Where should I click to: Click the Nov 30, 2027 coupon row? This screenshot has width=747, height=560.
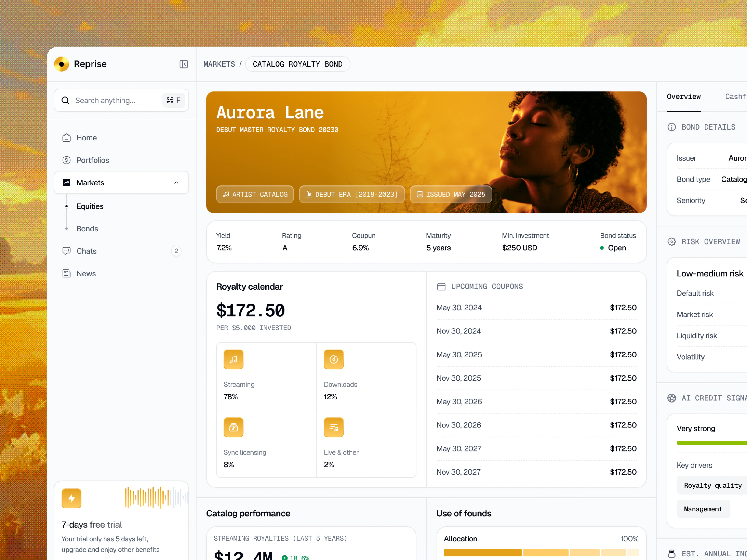click(x=537, y=472)
